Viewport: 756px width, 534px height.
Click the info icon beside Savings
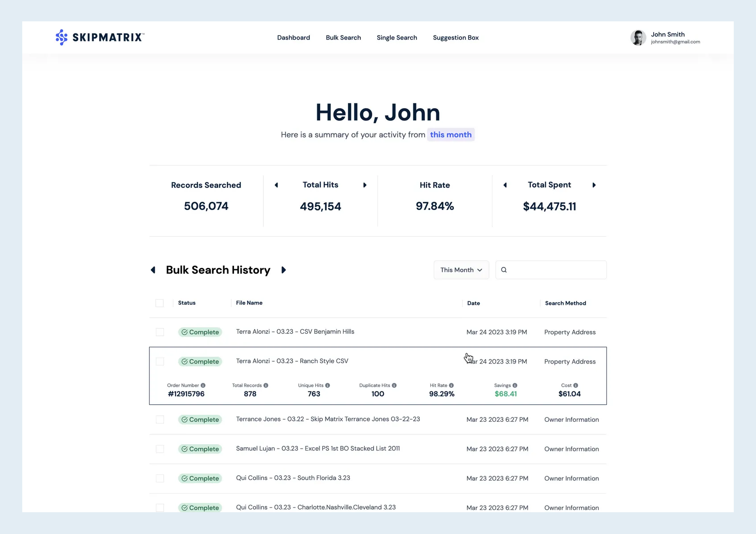(515, 385)
